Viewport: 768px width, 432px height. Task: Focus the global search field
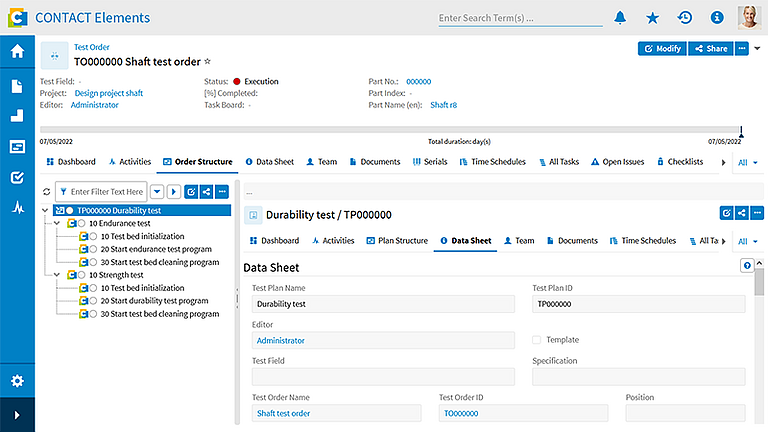[521, 18]
